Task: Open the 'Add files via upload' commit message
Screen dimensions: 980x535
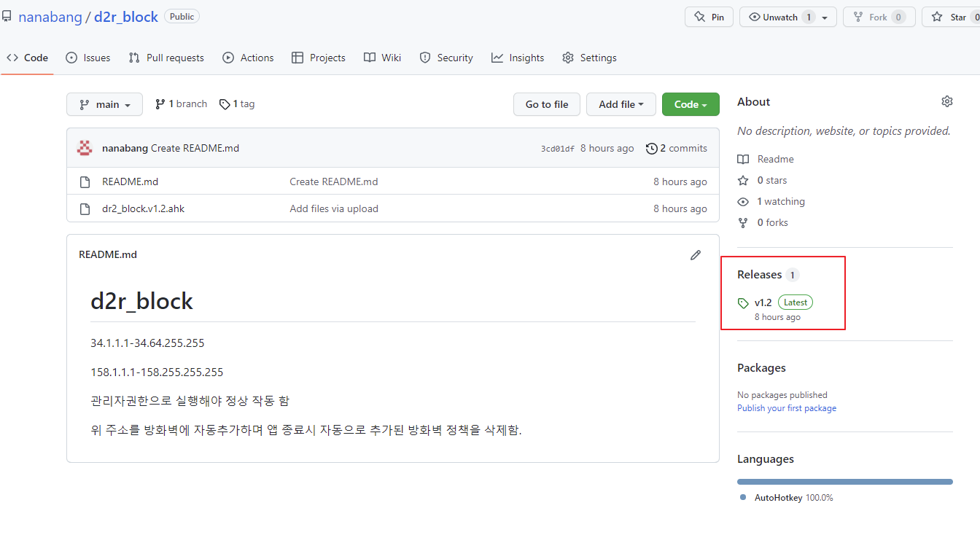Action: click(334, 208)
